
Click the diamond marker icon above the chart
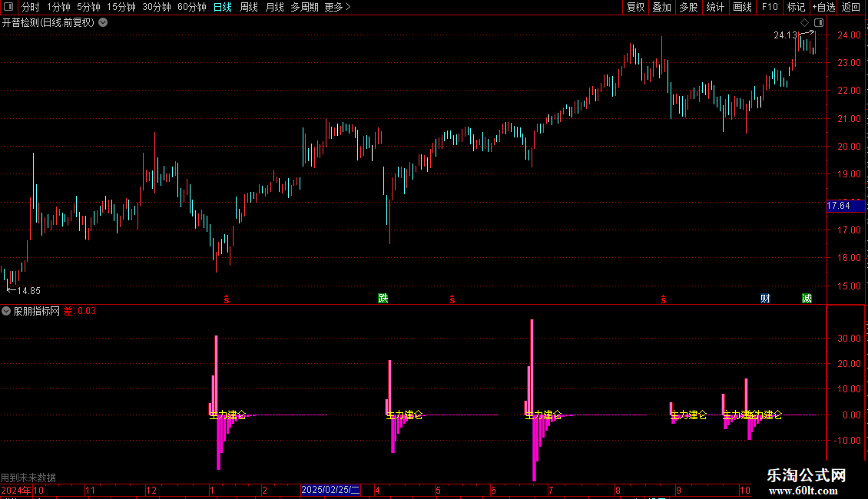point(804,23)
